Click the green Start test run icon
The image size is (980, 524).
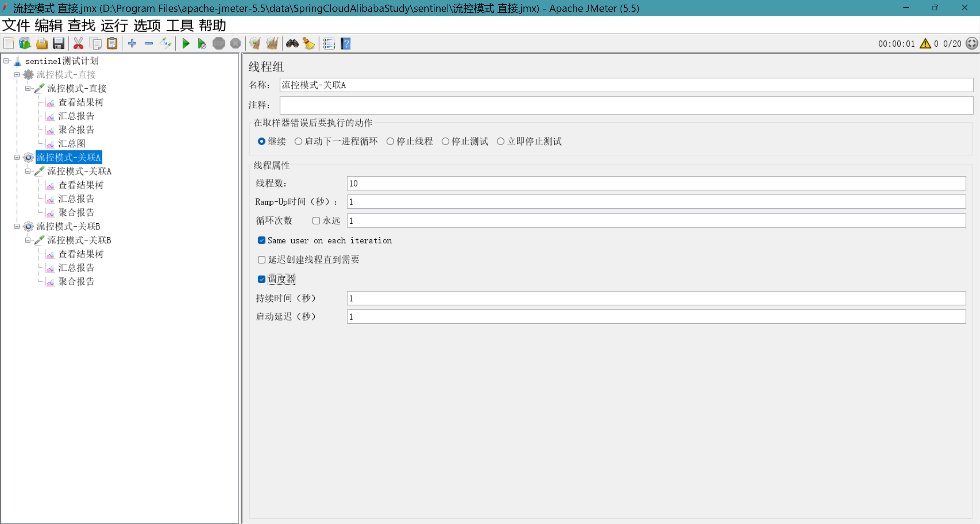(186, 44)
